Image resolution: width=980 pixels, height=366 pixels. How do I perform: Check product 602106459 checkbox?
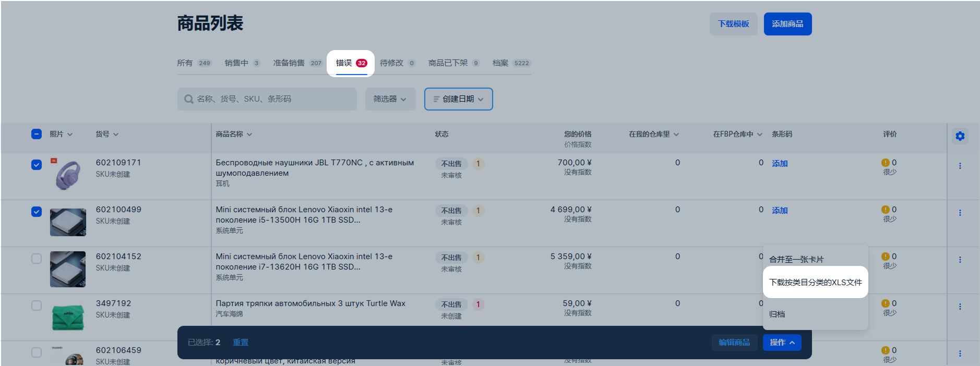pos(37,352)
